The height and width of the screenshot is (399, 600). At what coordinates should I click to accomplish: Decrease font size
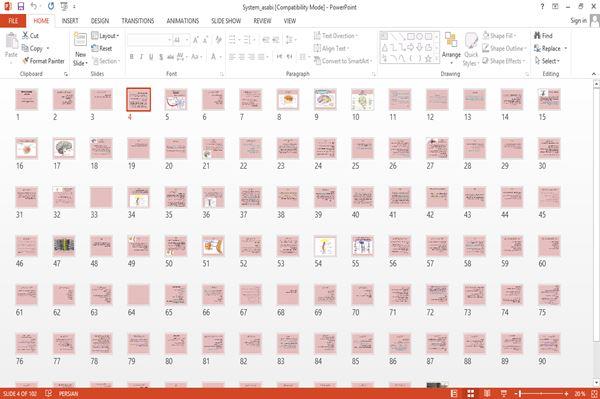click(x=206, y=40)
